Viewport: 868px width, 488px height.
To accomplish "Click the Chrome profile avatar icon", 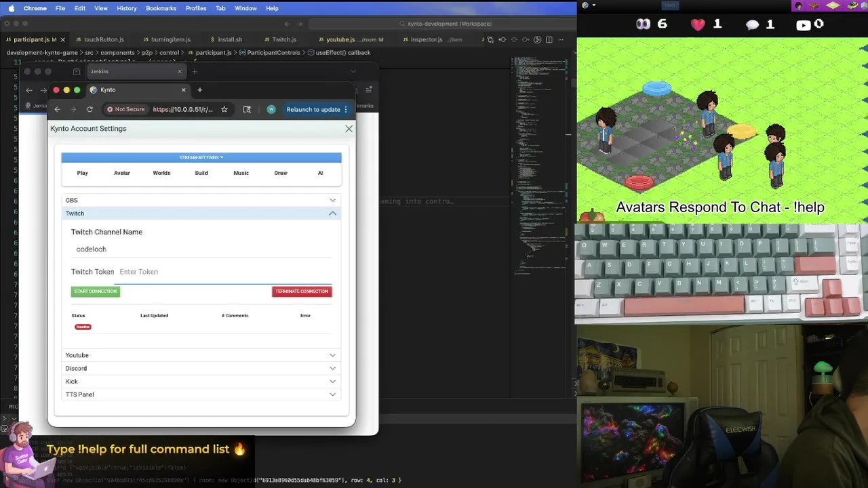I will pyautogui.click(x=271, y=109).
